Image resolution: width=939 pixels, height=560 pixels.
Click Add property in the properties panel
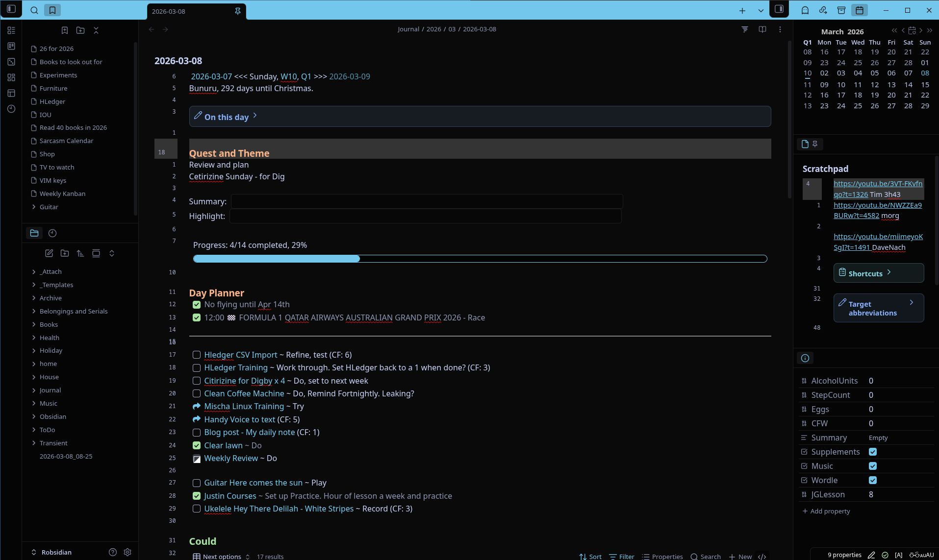click(826, 511)
